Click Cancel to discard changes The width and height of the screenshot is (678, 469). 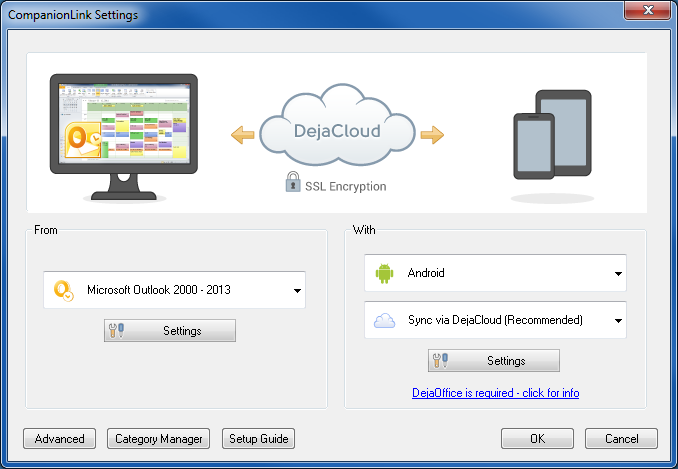tap(621, 439)
